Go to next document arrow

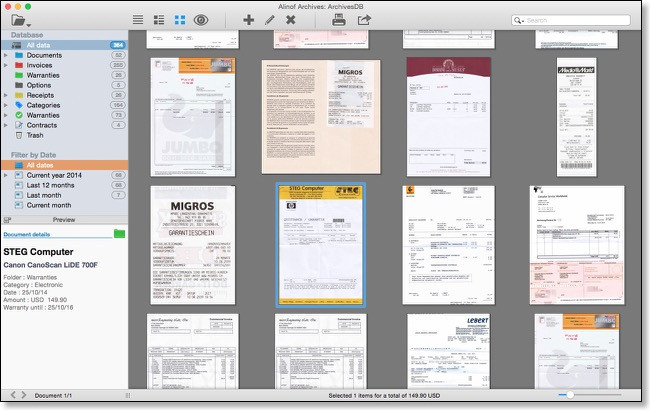click(24, 395)
